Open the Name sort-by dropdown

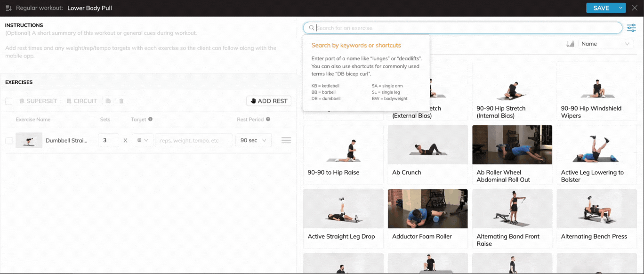[x=605, y=44]
